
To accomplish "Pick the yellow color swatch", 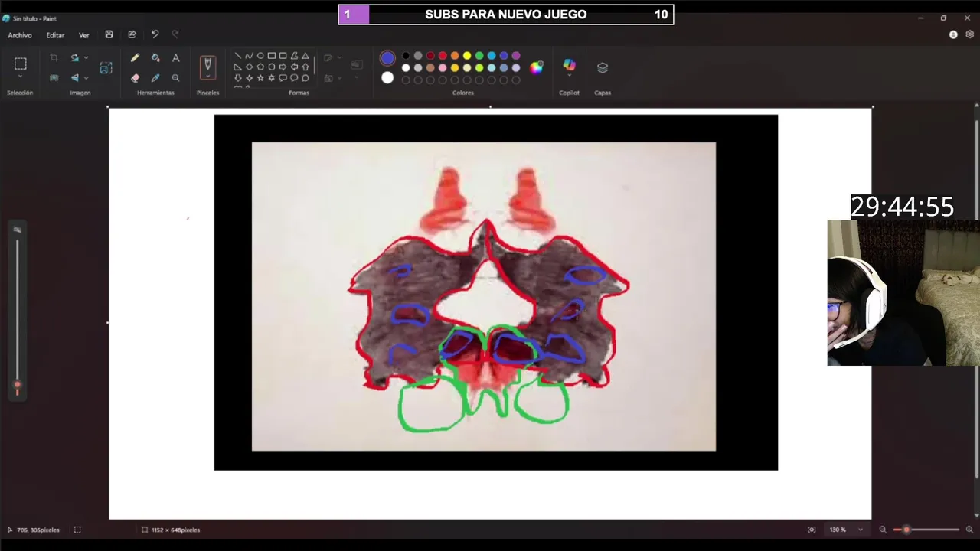I will [467, 56].
